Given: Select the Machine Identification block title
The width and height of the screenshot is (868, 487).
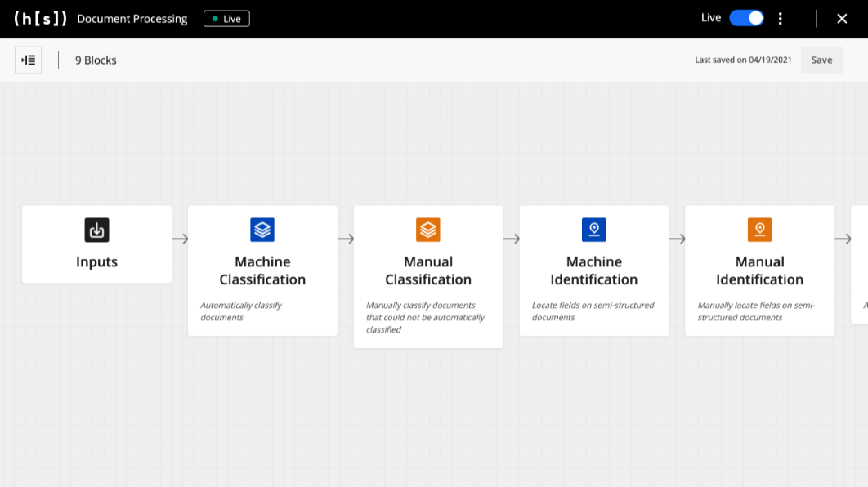Looking at the screenshot, I should 594,270.
